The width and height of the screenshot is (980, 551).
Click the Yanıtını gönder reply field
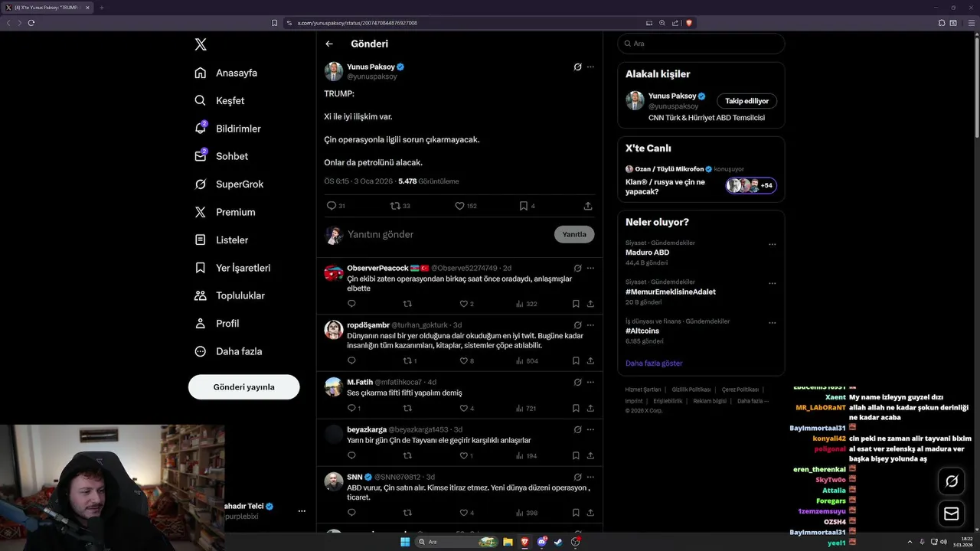click(x=448, y=234)
